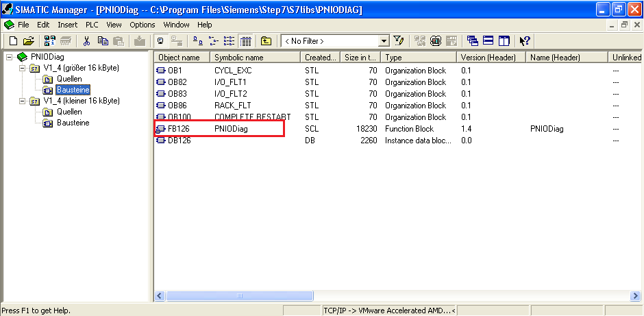Image resolution: width=644 pixels, height=316 pixels.
Task: Tile windows horizontally via toolbar icon
Action: (488, 40)
